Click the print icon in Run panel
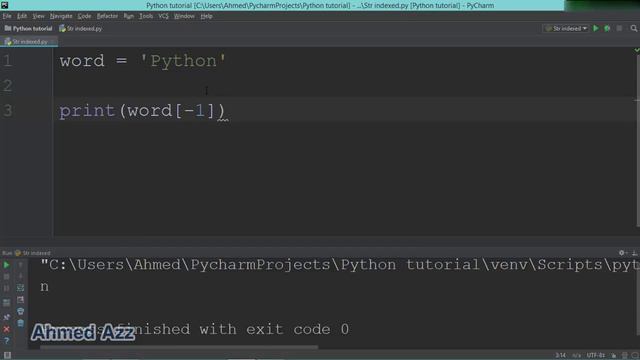The height and width of the screenshot is (360, 640). pos(20,311)
